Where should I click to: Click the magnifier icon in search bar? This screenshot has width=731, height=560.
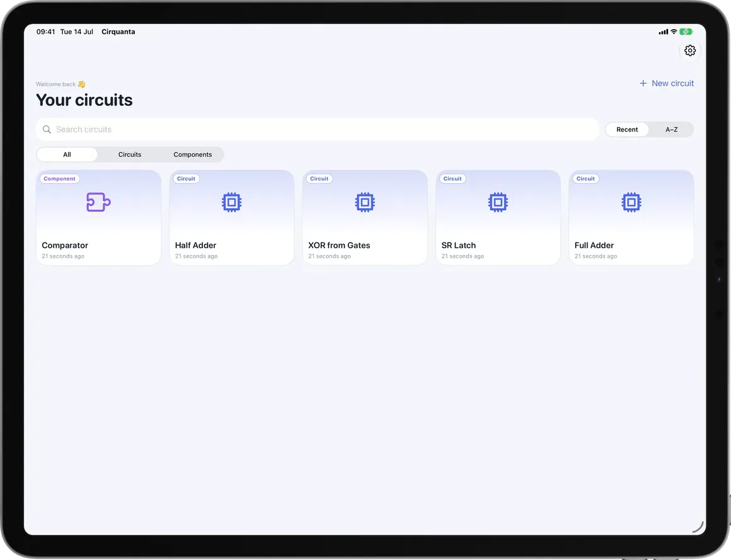pyautogui.click(x=47, y=130)
